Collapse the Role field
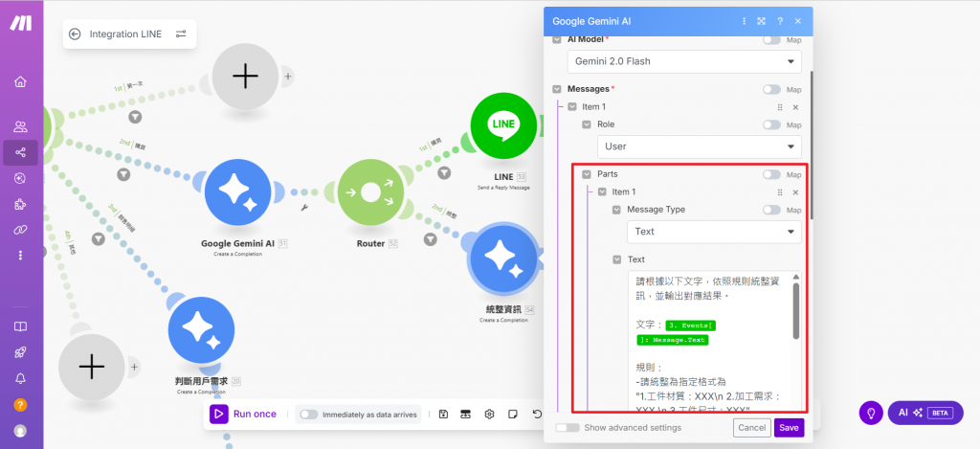 587,124
